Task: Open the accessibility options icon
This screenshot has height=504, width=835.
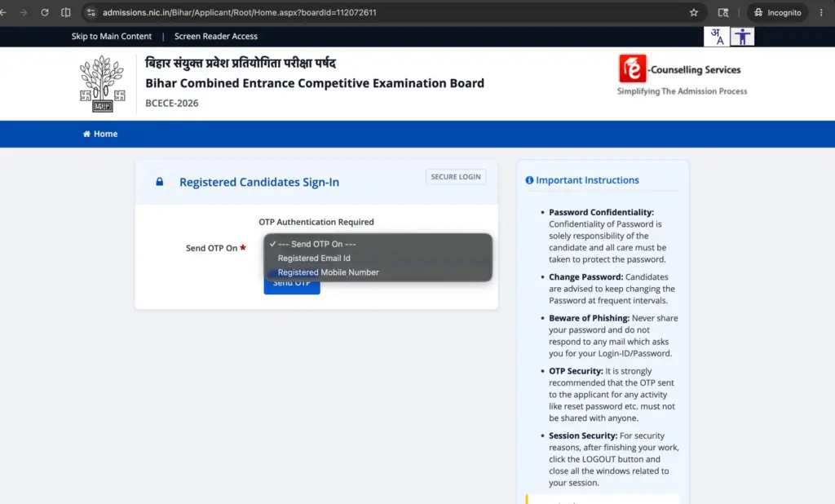Action: 742,36
